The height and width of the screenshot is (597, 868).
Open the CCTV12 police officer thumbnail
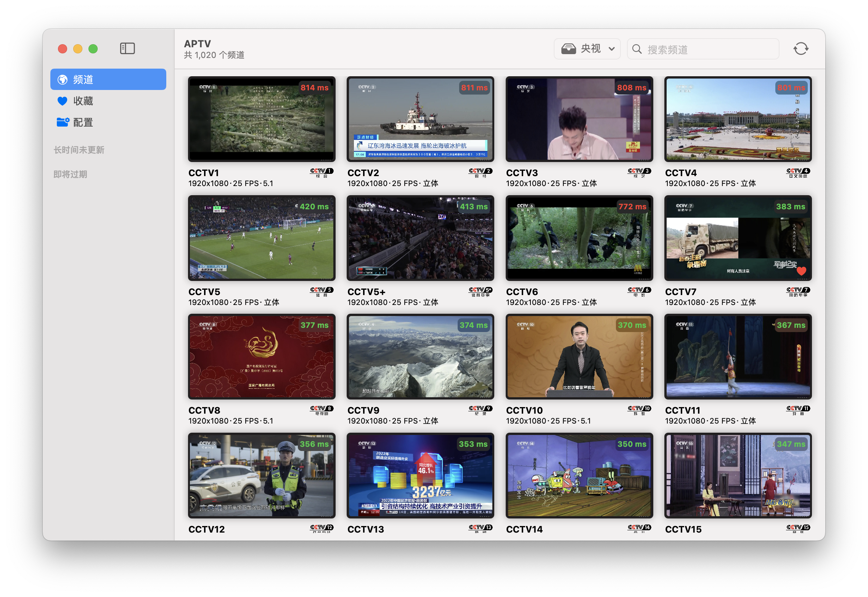point(262,475)
